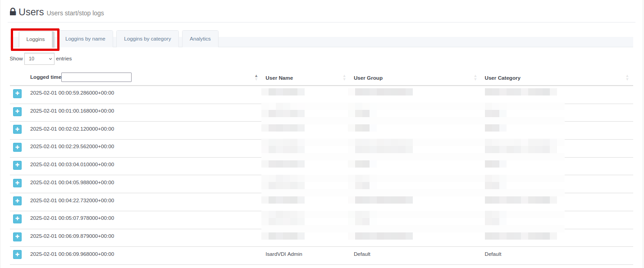Click plus icon for 00:05:07.978000 entry
Screen dimensions: 644x268
[x=17, y=218]
